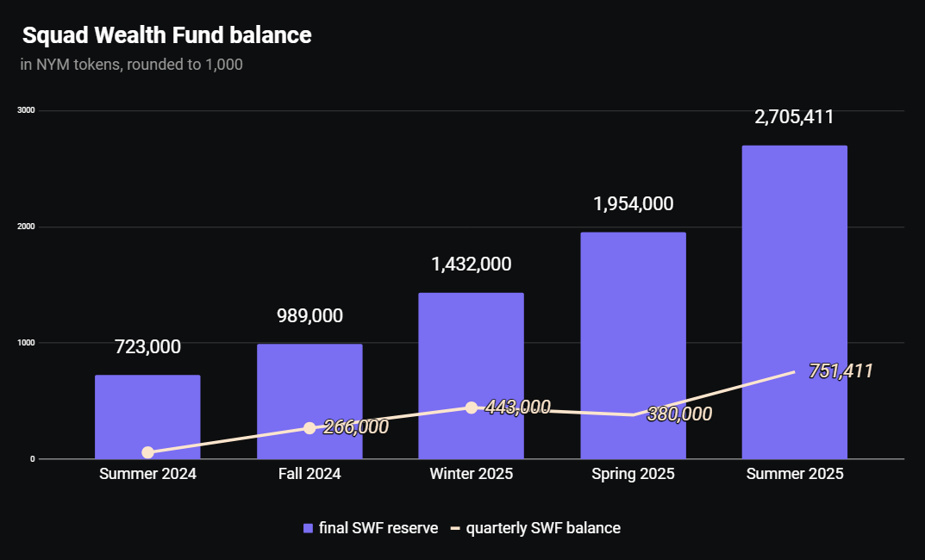Click the subtitle about NYM tokens
This screenshot has width=925, height=560.
[x=131, y=65]
